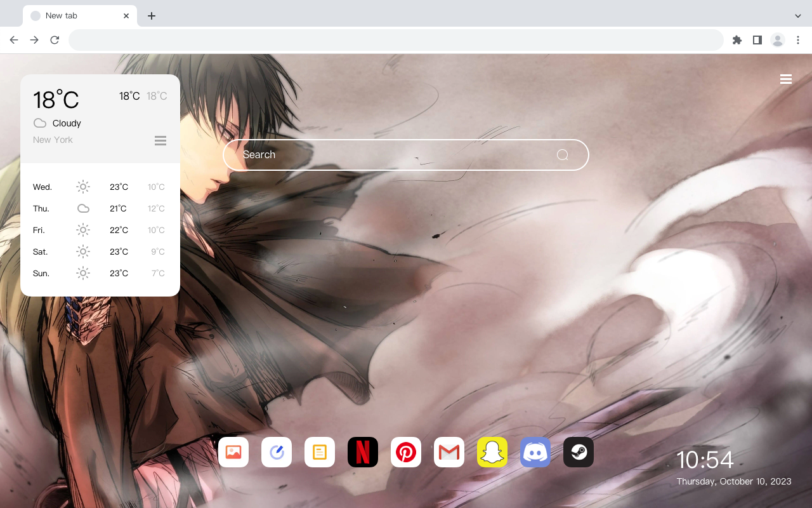The width and height of the screenshot is (812, 508).
Task: Open the Snapchat shortcut
Action: click(x=492, y=452)
